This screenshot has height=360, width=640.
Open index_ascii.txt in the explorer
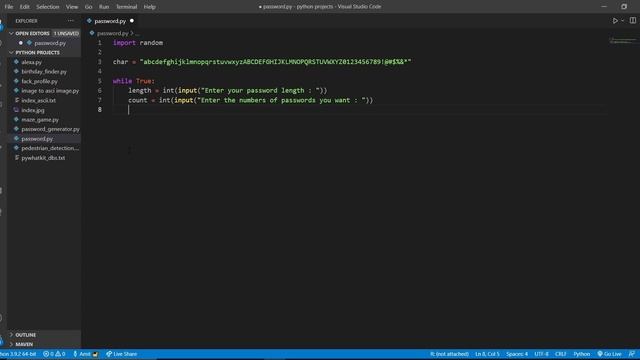pyautogui.click(x=38, y=100)
